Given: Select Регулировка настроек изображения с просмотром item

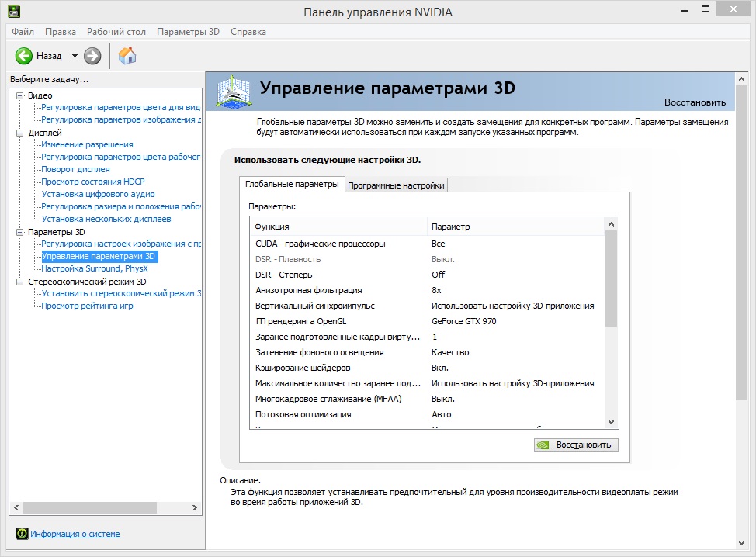Looking at the screenshot, I should coord(121,244).
